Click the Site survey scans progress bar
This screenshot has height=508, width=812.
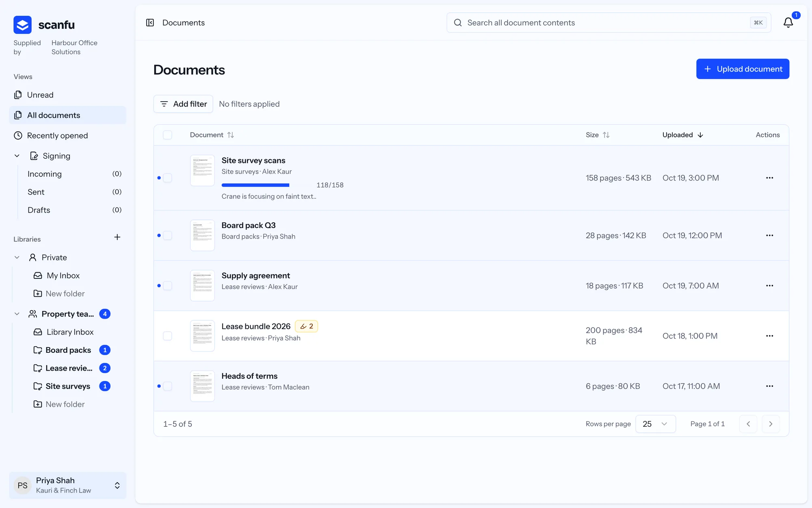coord(267,185)
